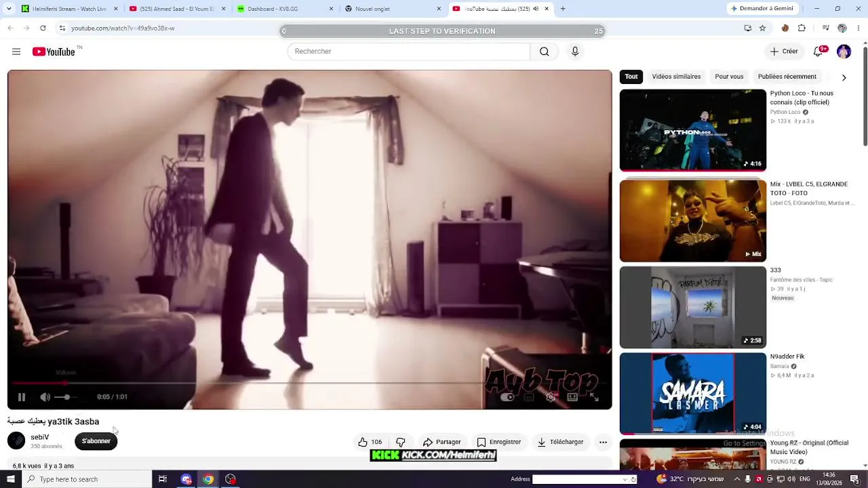The width and height of the screenshot is (868, 488).
Task: Toggle video subtitles
Action: [529, 397]
